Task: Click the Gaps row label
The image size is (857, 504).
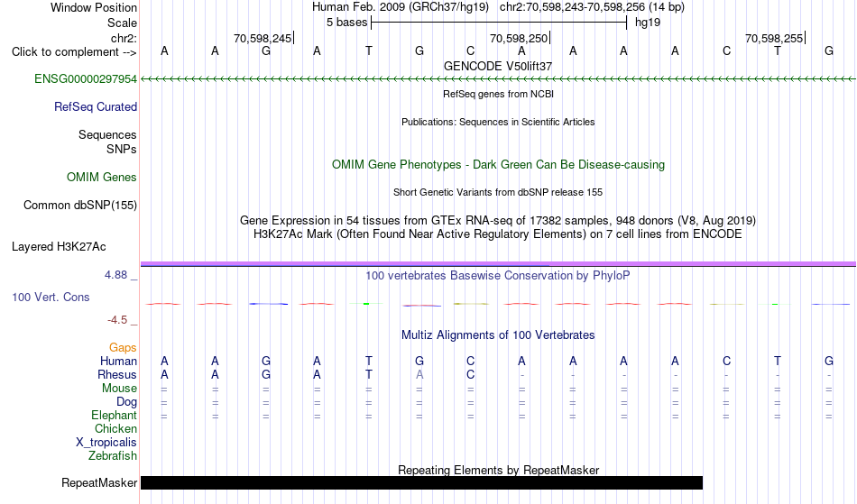Action: click(x=123, y=347)
